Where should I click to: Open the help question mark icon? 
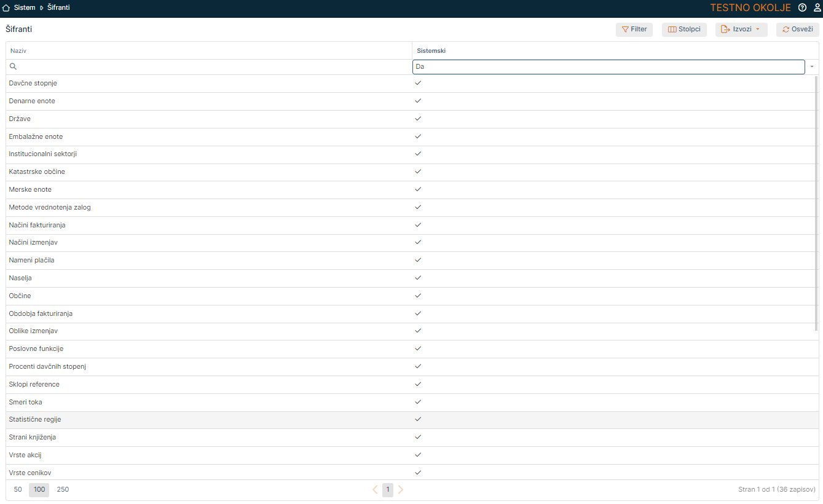pos(802,8)
